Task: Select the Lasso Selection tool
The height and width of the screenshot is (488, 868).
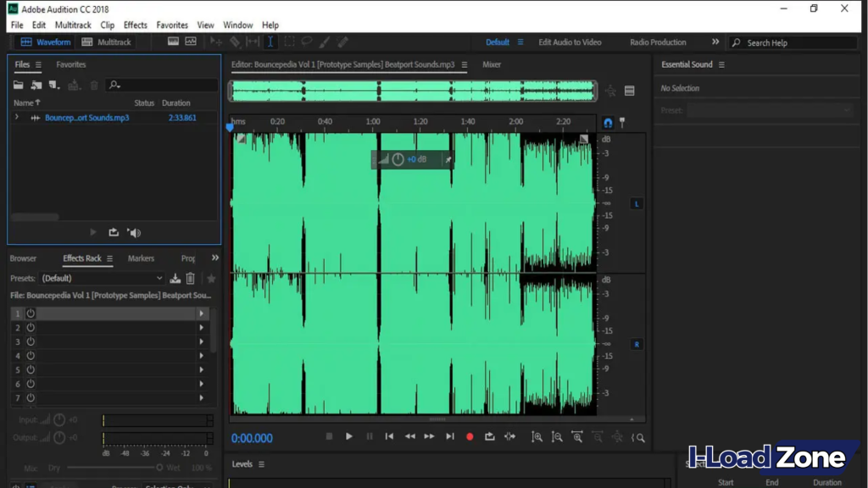Action: point(305,41)
